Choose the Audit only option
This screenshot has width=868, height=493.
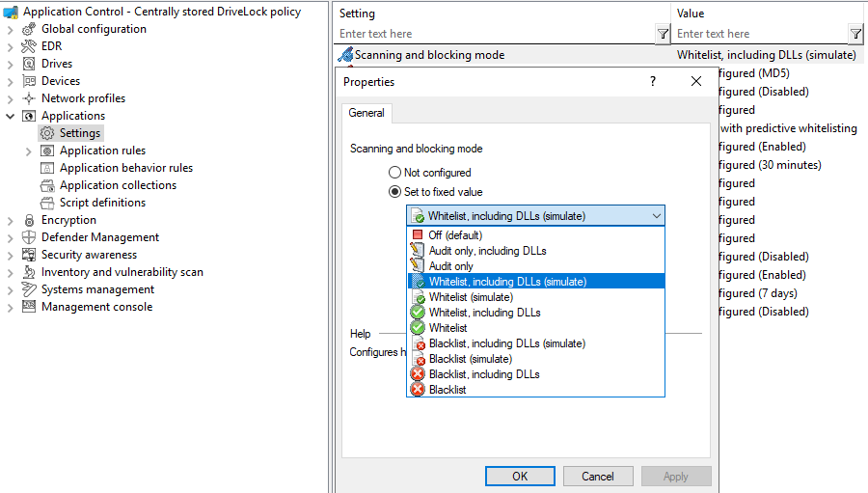[536, 266]
